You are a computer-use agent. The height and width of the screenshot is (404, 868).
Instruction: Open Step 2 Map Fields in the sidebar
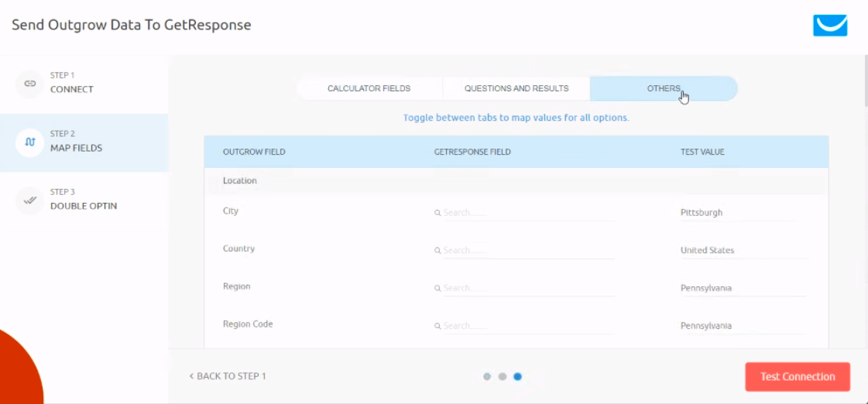[84, 142]
